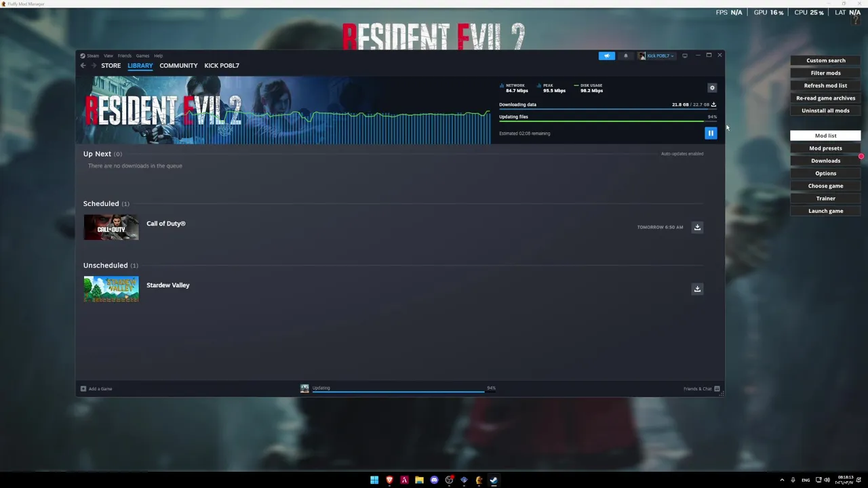
Task: Click the Add a Game plus icon
Action: [83, 388]
